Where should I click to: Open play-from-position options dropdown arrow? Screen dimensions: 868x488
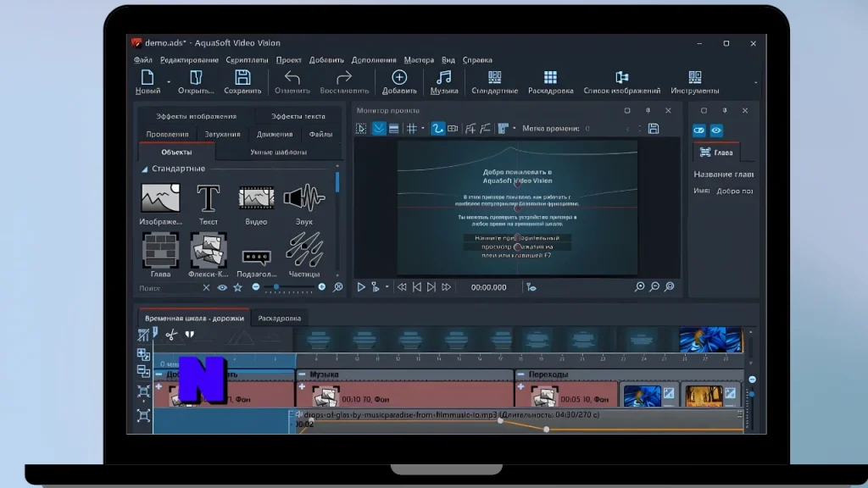[x=387, y=286]
